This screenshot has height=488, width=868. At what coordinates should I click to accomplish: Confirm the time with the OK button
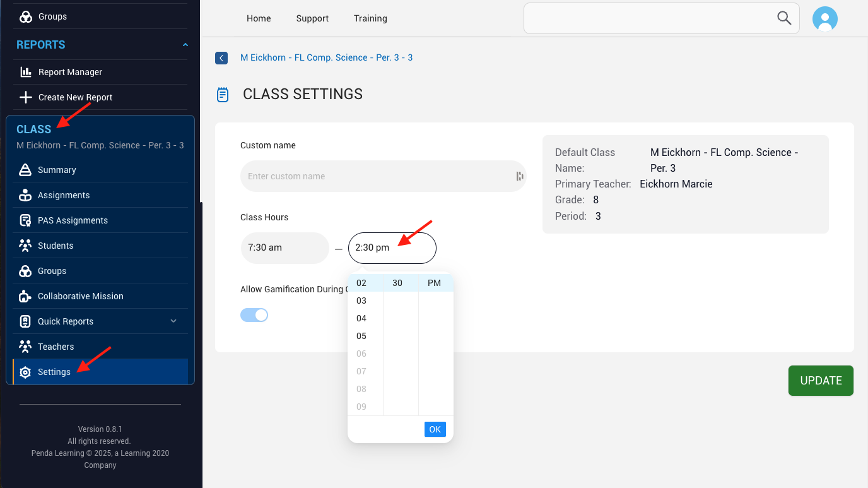pos(435,429)
